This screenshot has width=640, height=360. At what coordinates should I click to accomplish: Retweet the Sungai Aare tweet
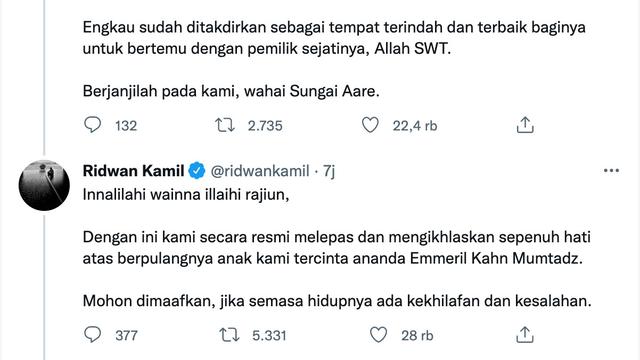[225, 125]
